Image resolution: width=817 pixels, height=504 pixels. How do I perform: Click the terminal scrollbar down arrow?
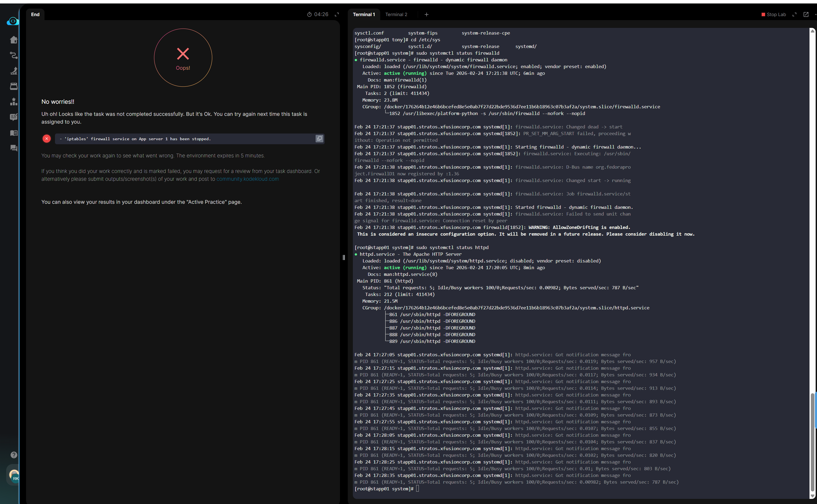coord(812,496)
